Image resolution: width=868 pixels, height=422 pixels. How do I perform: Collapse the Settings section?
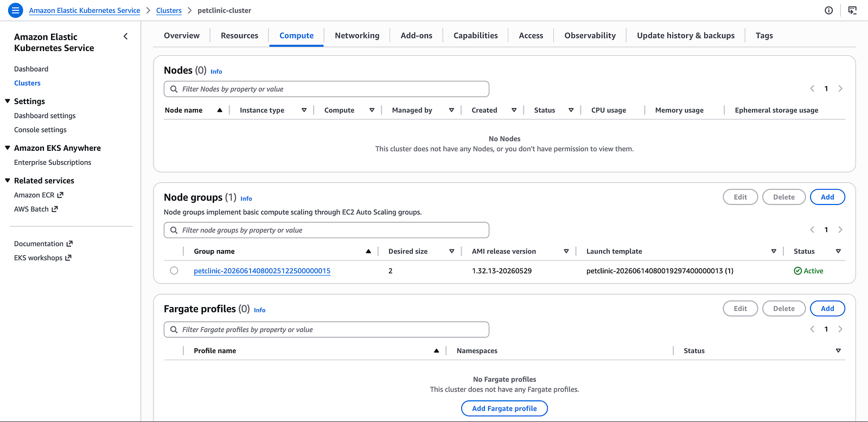(8, 101)
